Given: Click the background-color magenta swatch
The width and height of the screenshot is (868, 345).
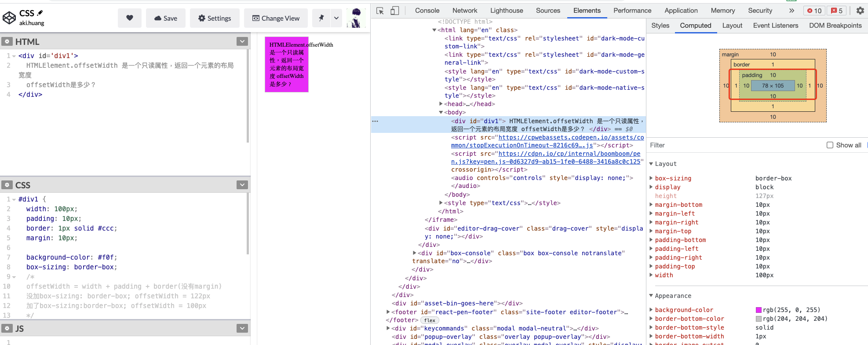Looking at the screenshot, I should point(759,310).
